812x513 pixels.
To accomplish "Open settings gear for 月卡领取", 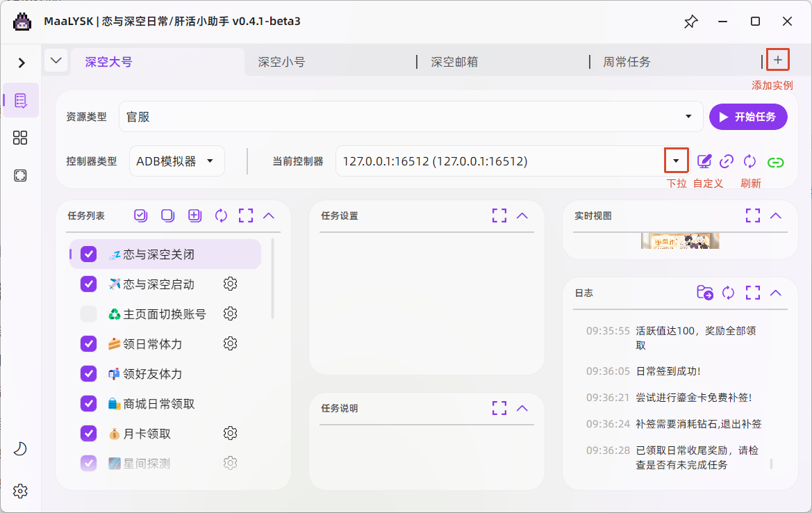I will 231,432.
